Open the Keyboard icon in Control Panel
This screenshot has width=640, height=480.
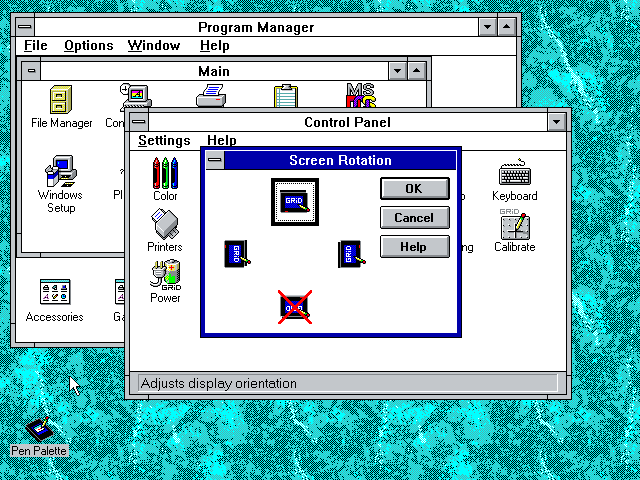point(514,180)
